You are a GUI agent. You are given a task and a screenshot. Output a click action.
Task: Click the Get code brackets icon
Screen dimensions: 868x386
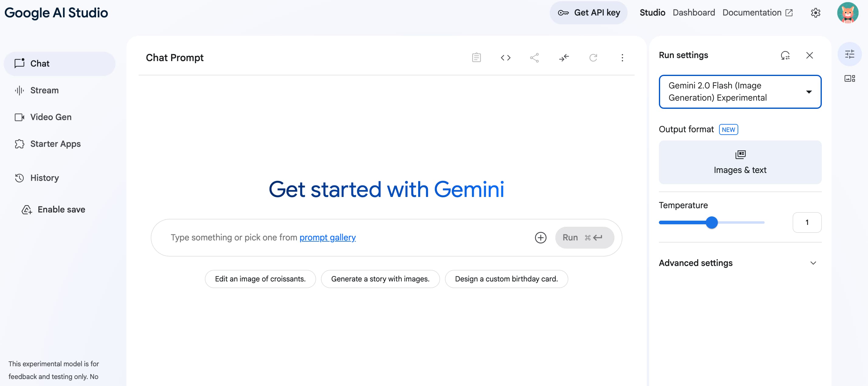(505, 58)
